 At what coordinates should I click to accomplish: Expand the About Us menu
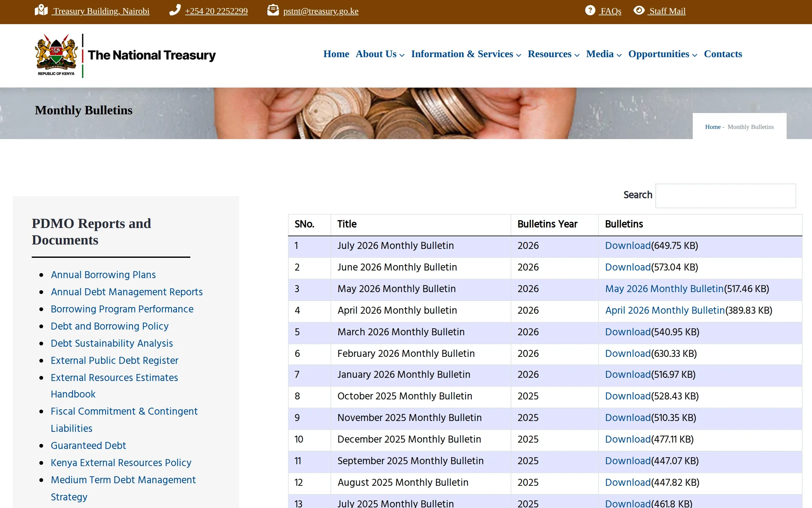click(380, 54)
